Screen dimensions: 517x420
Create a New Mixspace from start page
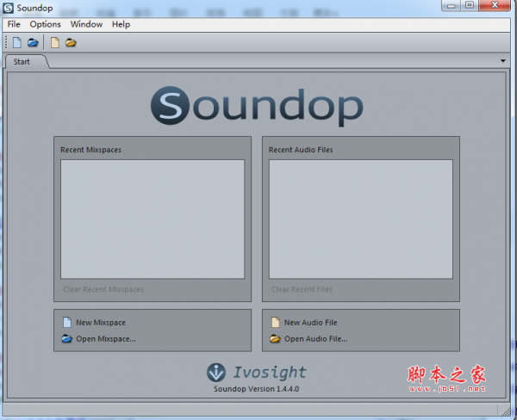pyautogui.click(x=100, y=323)
